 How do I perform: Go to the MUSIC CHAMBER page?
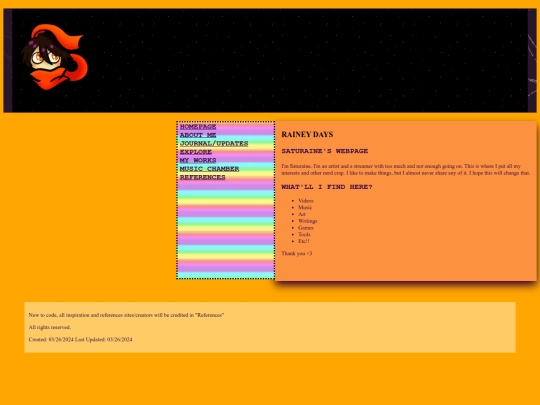click(x=209, y=169)
